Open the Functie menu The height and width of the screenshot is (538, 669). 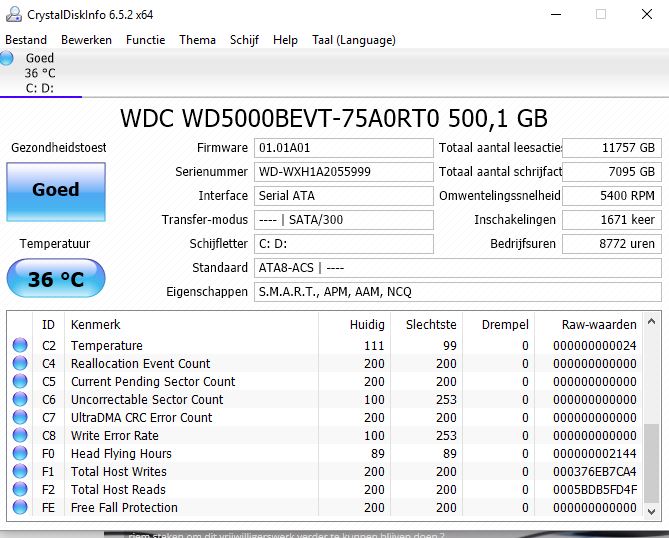coord(146,40)
